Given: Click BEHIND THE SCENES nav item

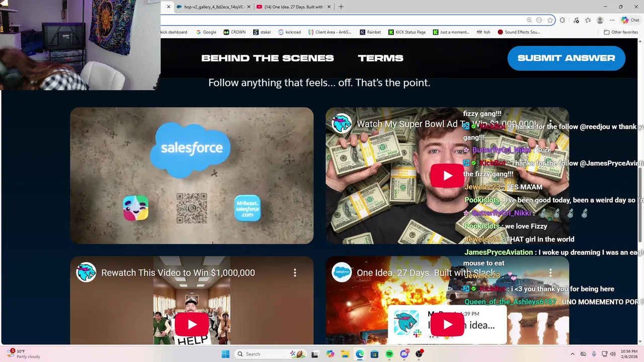Looking at the screenshot, I should [x=268, y=58].
